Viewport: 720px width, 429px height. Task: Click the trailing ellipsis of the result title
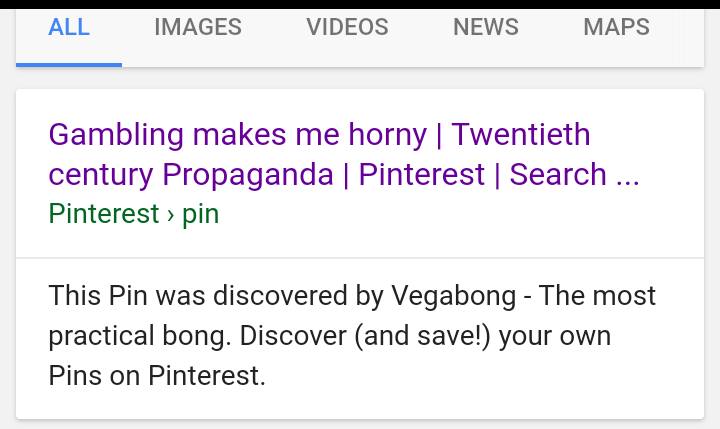[x=628, y=177]
